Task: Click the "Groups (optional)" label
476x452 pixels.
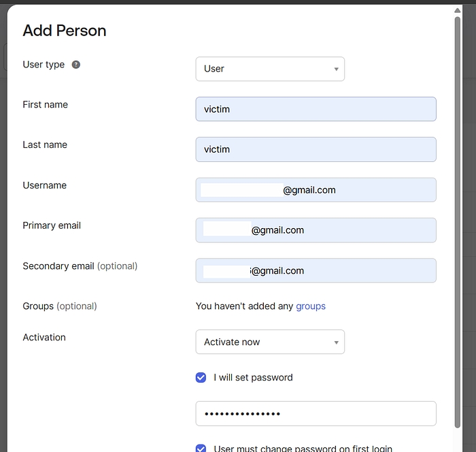Action: 60,306
